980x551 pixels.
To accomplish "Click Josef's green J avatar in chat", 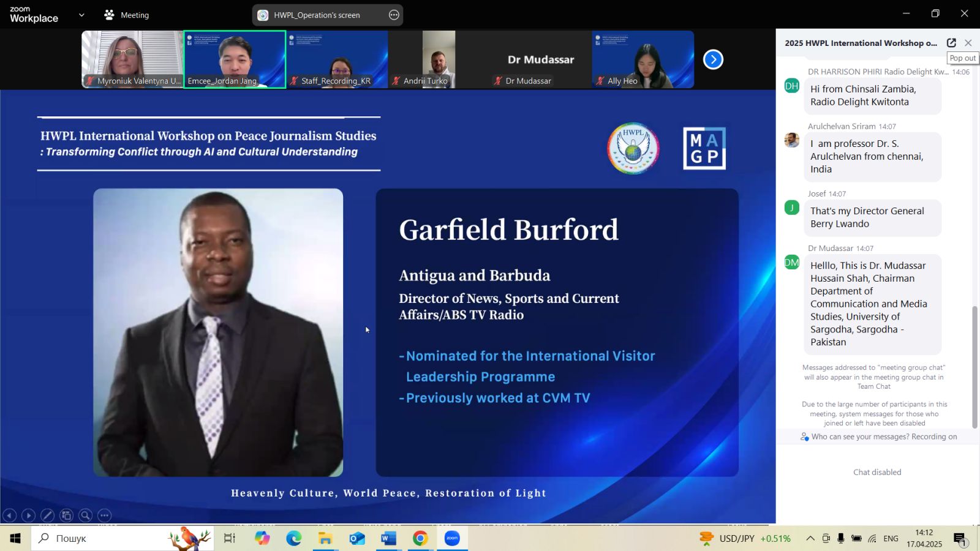I will click(792, 208).
